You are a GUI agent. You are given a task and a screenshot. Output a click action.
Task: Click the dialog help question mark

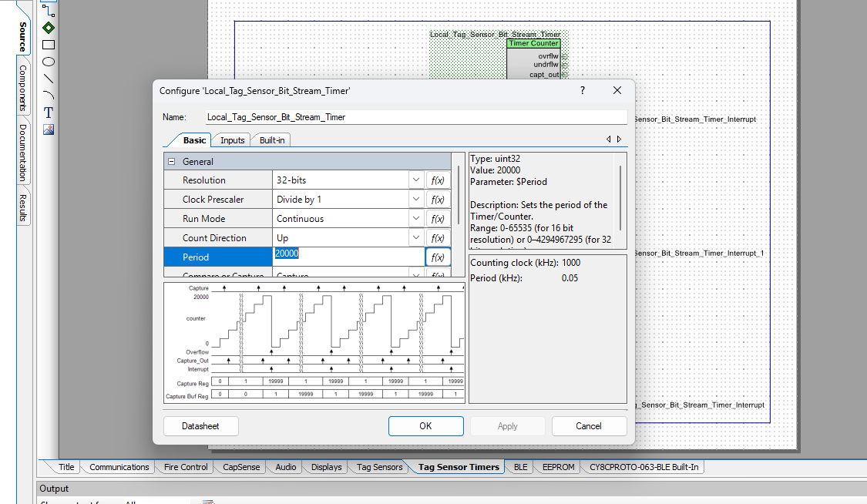[582, 90]
